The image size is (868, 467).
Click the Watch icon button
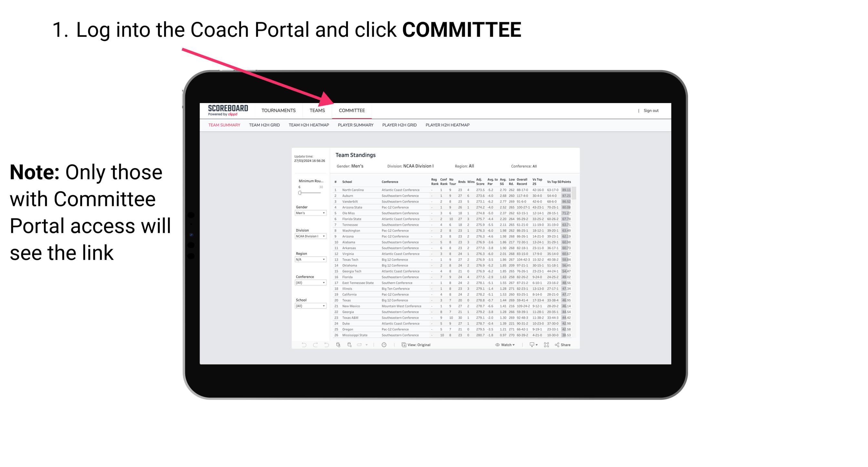[496, 345]
